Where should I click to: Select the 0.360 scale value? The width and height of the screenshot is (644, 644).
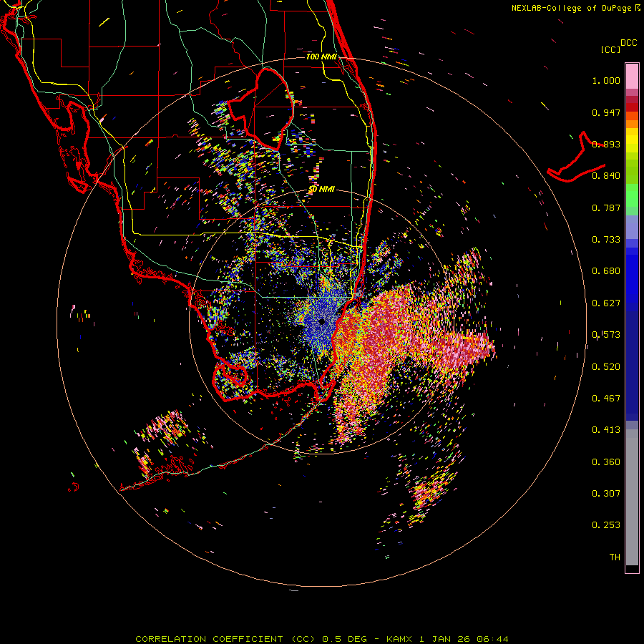(606, 462)
